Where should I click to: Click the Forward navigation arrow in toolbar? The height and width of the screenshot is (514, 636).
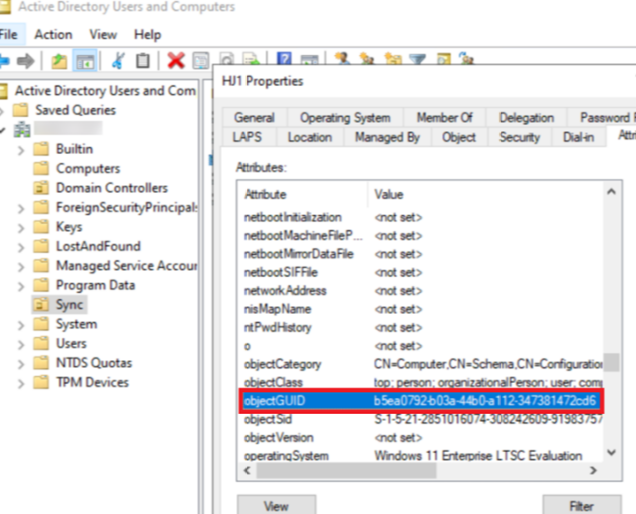[x=25, y=61]
